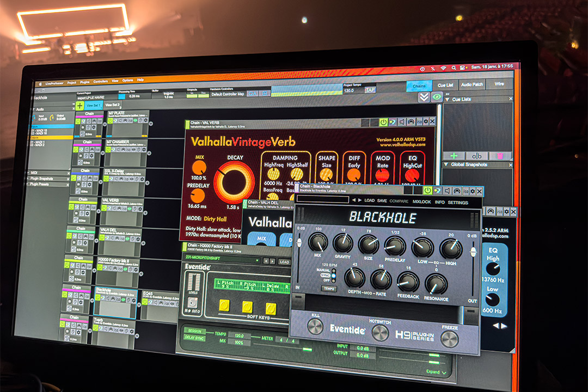
Task: Toggle the green eye visibility button
Action: tap(437, 97)
